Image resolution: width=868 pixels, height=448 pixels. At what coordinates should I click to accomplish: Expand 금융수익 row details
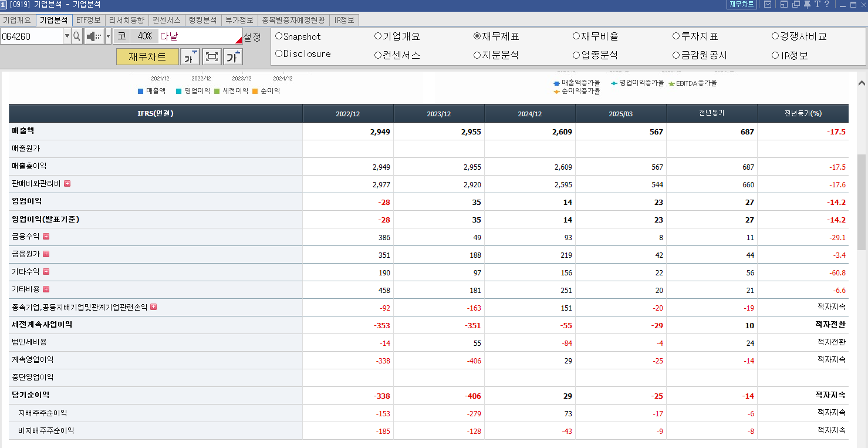[46, 237]
